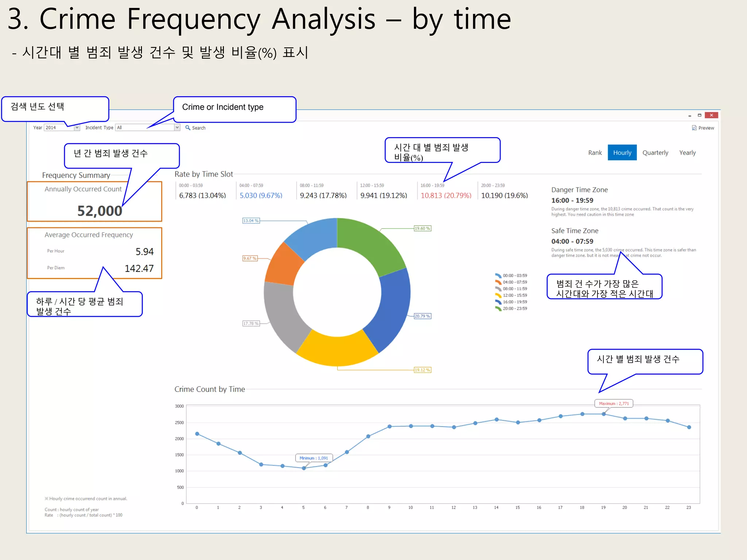Click the Minimum 1,091 data point label

coord(314,458)
